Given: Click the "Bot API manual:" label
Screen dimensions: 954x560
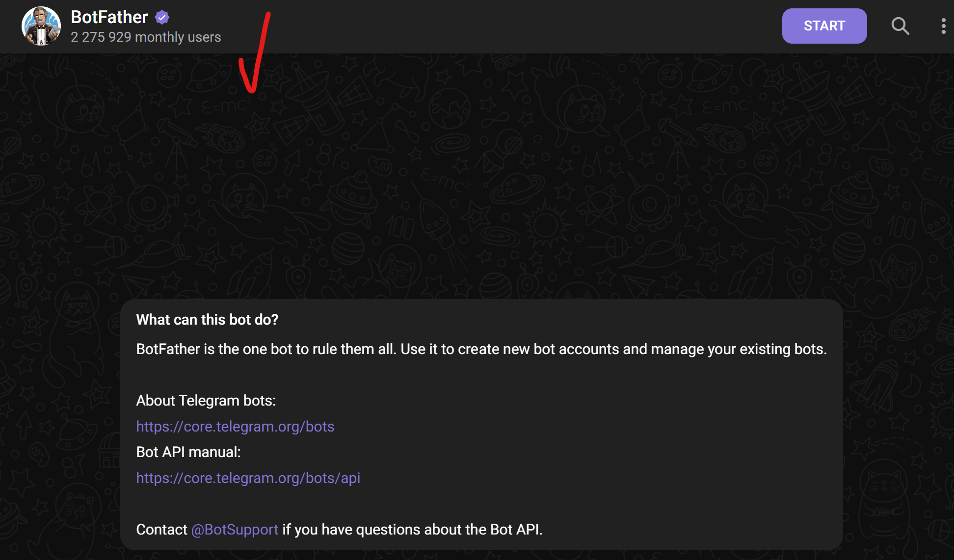Looking at the screenshot, I should pyautogui.click(x=188, y=452).
